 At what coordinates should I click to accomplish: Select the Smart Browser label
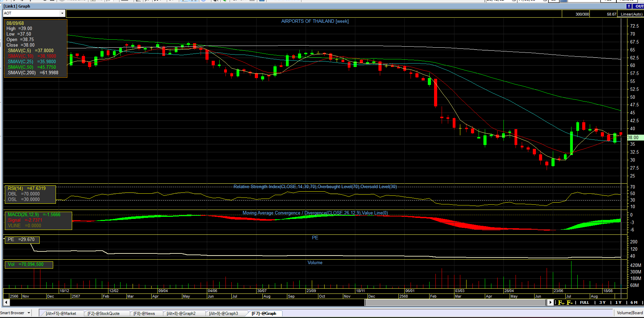coord(12,313)
